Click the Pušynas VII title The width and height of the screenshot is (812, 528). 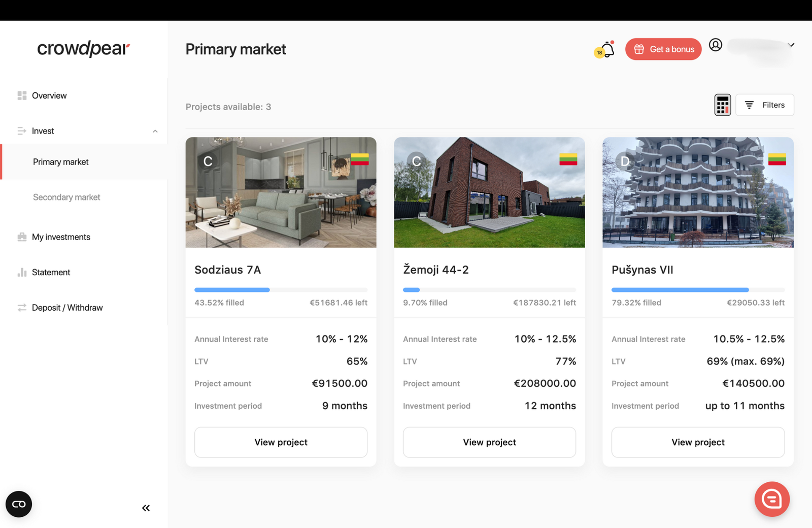click(642, 270)
